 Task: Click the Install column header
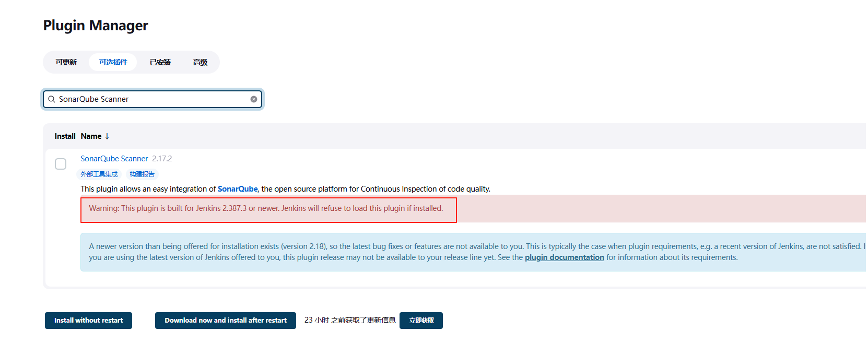[65, 136]
